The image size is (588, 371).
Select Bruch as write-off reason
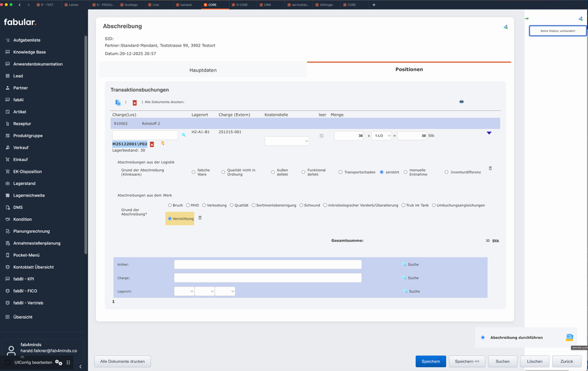pos(170,205)
